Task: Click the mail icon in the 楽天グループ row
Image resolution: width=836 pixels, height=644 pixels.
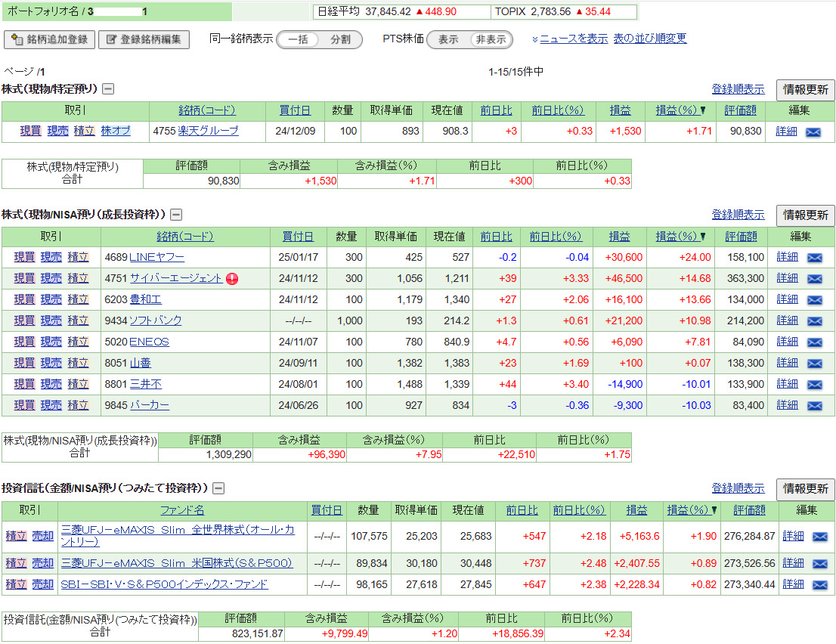Action: tap(813, 132)
